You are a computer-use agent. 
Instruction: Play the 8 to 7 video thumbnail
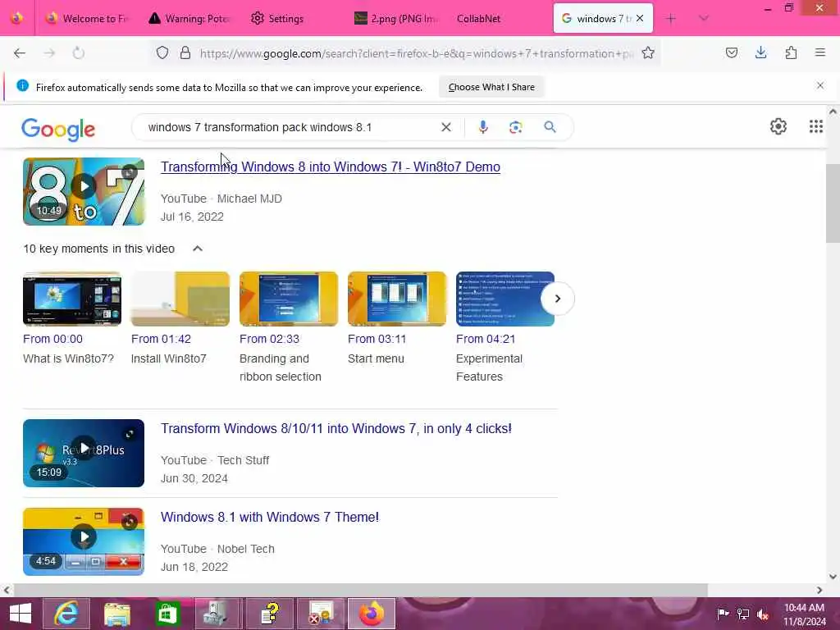[84, 191]
